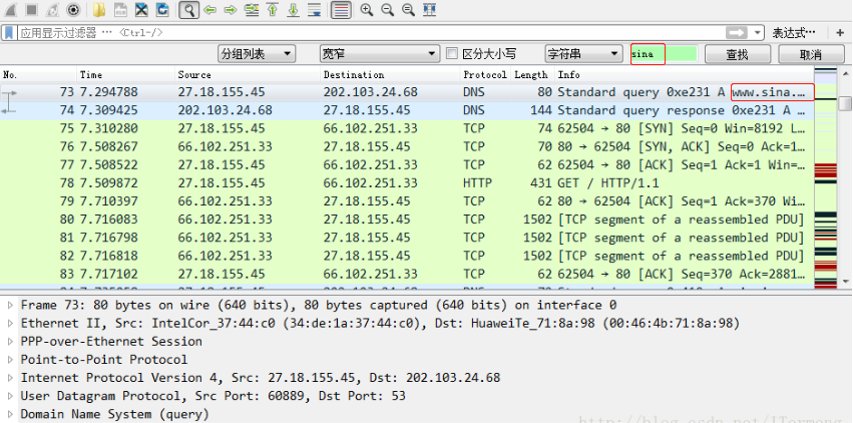The width and height of the screenshot is (853, 423).
Task: Select packet 78 HTTP GET request
Action: pyautogui.click(x=407, y=183)
